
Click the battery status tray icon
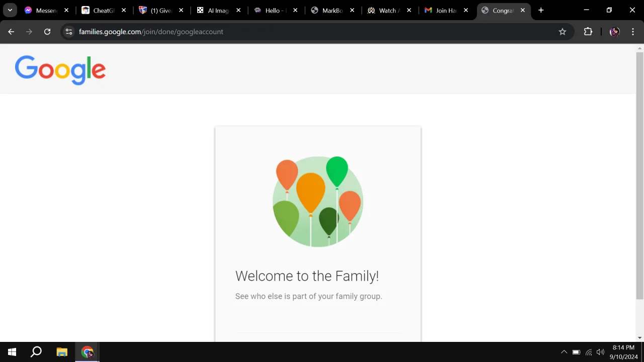(x=576, y=352)
